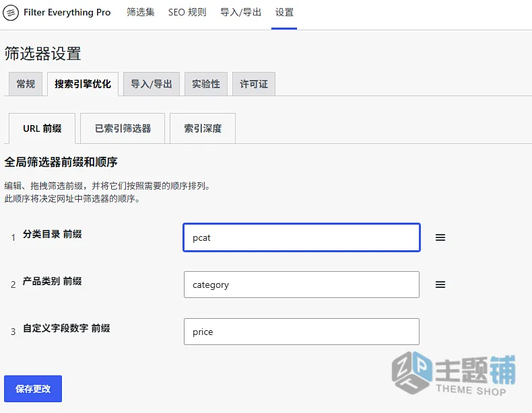Open the 筛选集 top menu item
Viewport: 532px width, 413px height.
[x=141, y=13]
